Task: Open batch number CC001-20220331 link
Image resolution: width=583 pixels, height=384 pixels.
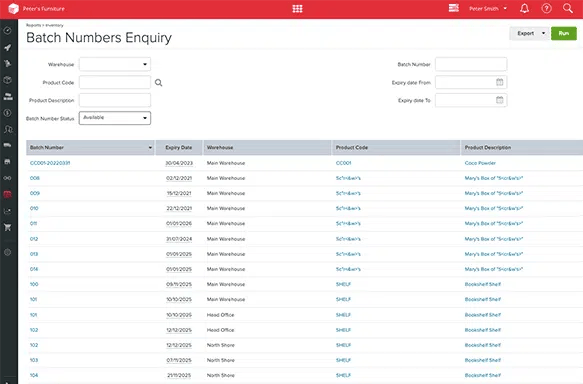Action: coord(50,163)
